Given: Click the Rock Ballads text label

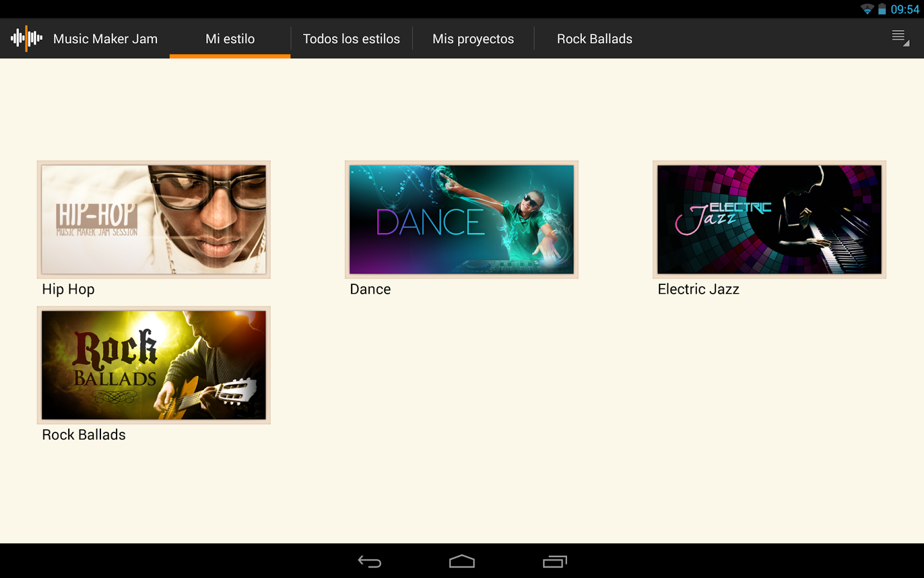Looking at the screenshot, I should click(x=83, y=434).
